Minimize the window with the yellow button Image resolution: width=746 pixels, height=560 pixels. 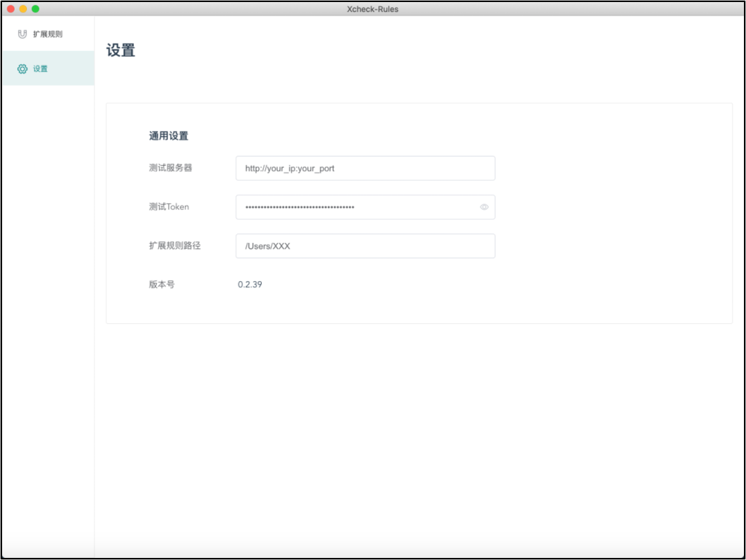[x=23, y=9]
